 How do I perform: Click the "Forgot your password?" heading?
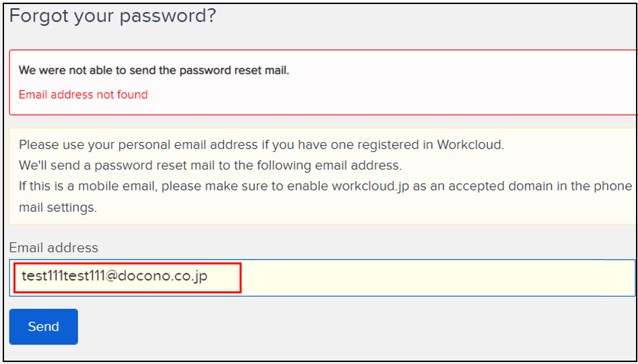[x=112, y=15]
